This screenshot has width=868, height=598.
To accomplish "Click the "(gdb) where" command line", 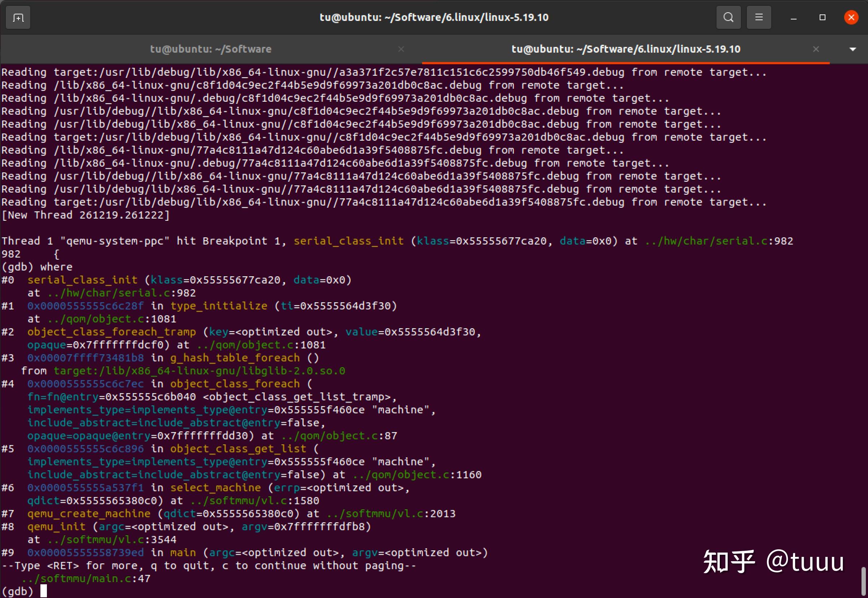I will pyautogui.click(x=37, y=267).
